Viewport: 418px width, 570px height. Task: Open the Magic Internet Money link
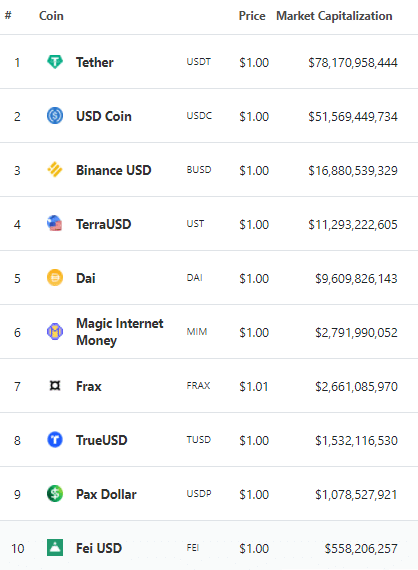[120, 332]
